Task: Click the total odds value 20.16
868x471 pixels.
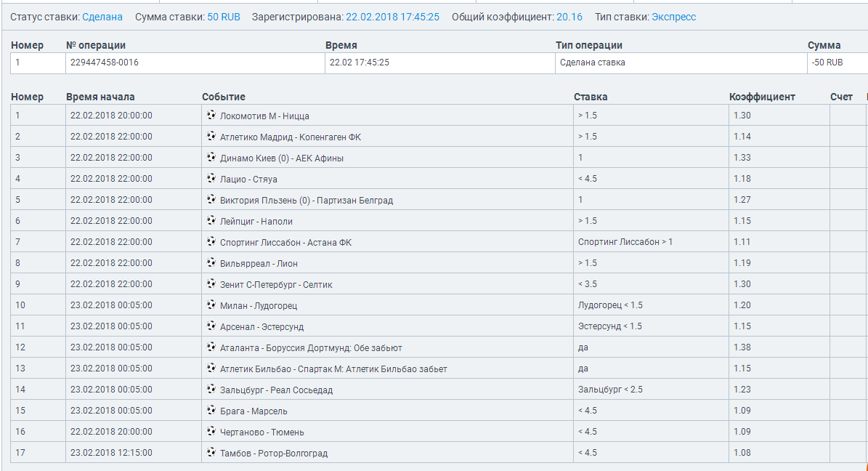Action: click(569, 17)
